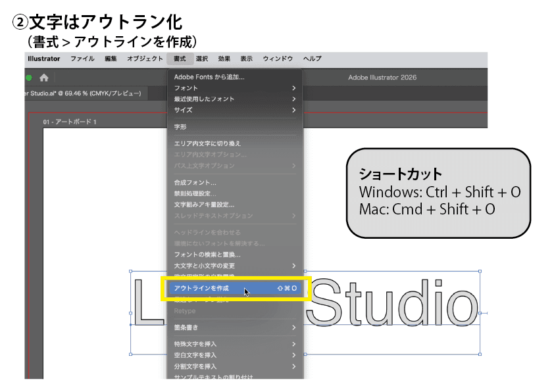
Task: Open the 表示 menu
Action: coord(246,59)
